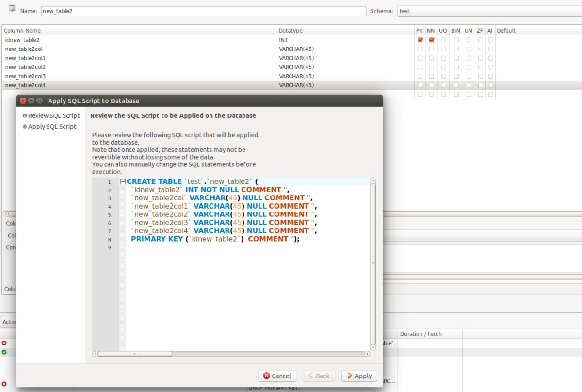This screenshot has height=392, width=582.
Task: Click the PK column header
Action: pos(420,30)
